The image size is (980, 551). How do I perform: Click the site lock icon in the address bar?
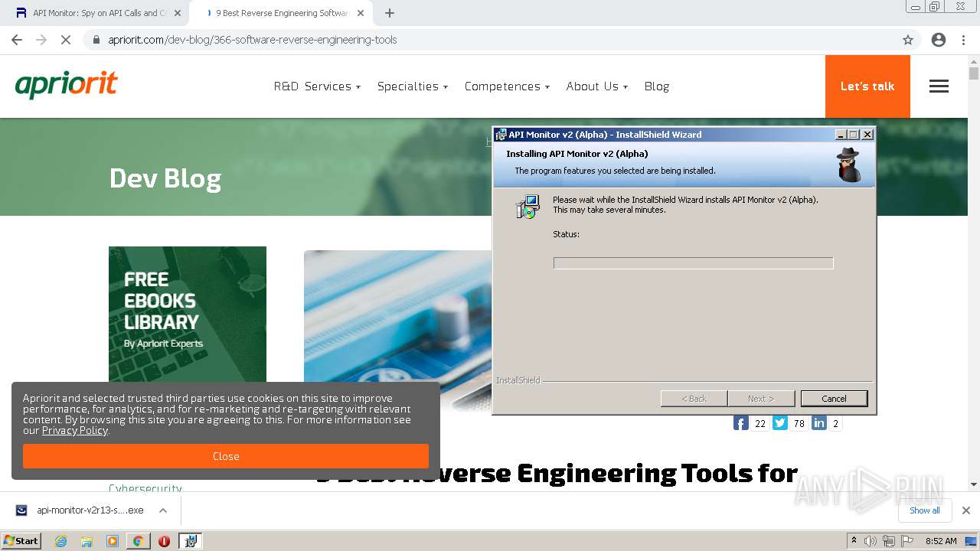tap(95, 40)
